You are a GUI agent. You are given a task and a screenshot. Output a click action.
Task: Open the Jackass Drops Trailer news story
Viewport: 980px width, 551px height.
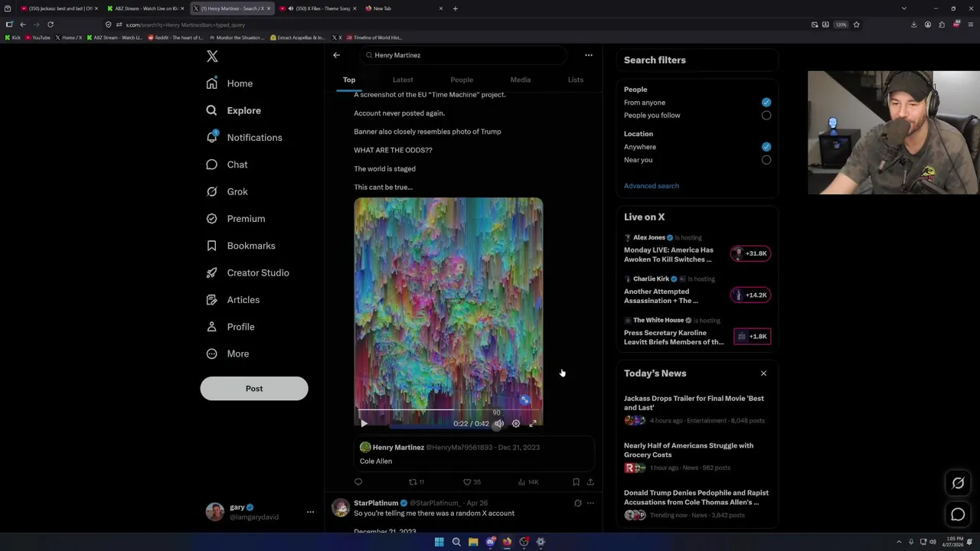(x=697, y=409)
